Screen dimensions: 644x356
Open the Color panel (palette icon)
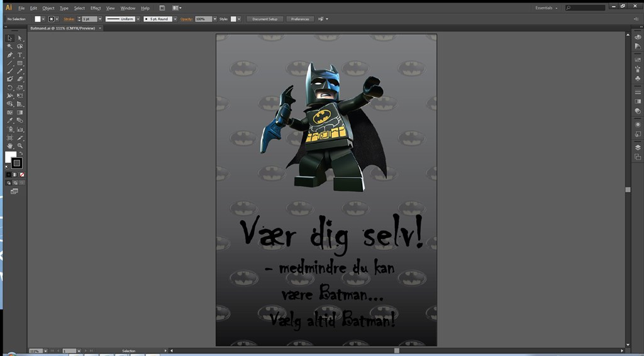638,37
